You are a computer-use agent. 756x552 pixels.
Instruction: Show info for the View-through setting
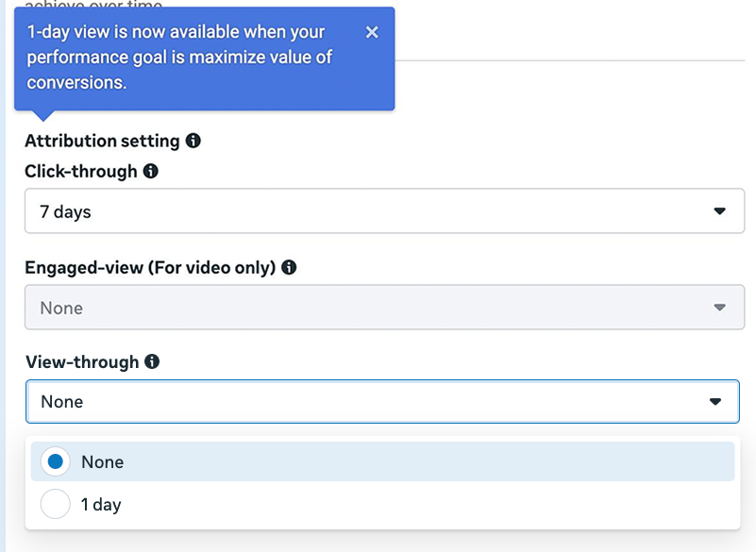pyautogui.click(x=153, y=361)
